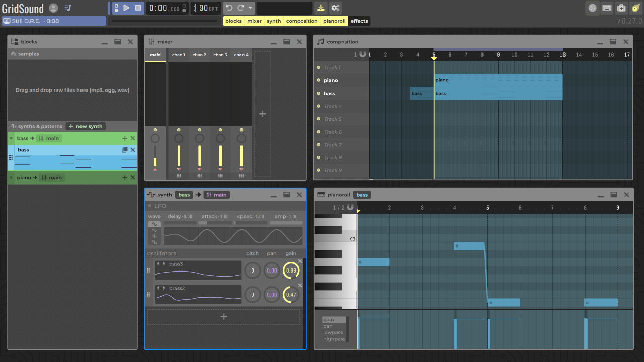Adjust the chan 3 gain fader
This screenshot has width=644, height=362.
220,156
